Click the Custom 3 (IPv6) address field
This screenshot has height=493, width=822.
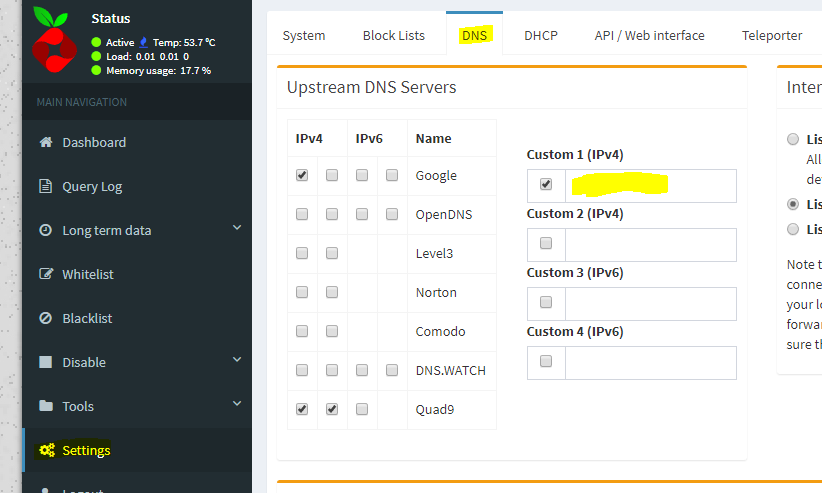[x=651, y=304]
